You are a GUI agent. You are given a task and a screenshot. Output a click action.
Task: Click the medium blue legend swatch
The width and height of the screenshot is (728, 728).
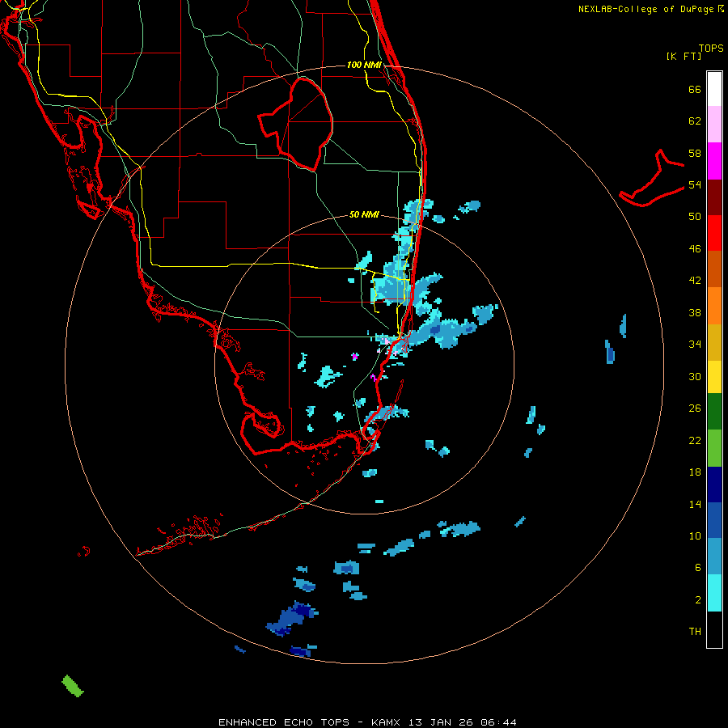point(714,520)
